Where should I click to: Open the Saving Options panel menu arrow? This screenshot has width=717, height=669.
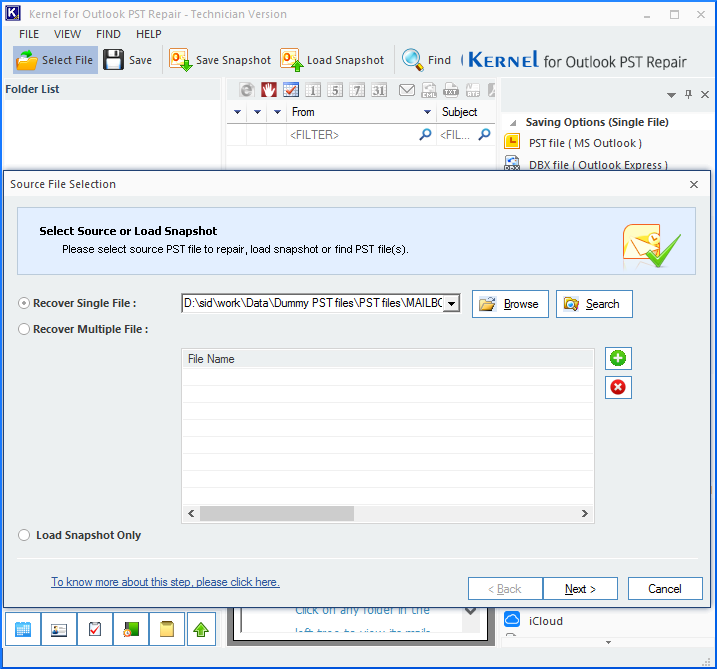tap(671, 95)
